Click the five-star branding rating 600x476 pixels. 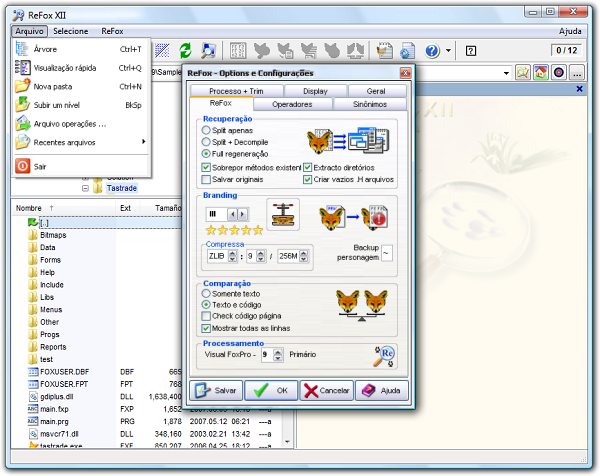pyautogui.click(x=234, y=230)
